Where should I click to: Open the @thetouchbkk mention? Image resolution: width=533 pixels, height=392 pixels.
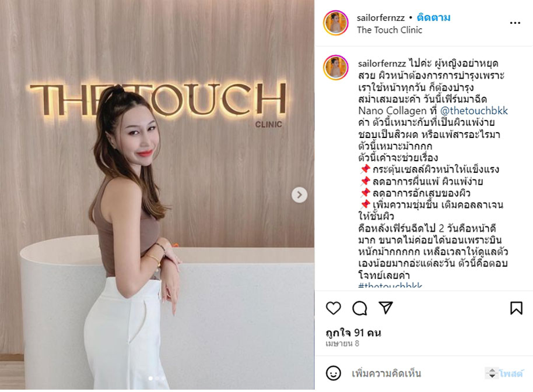point(474,111)
